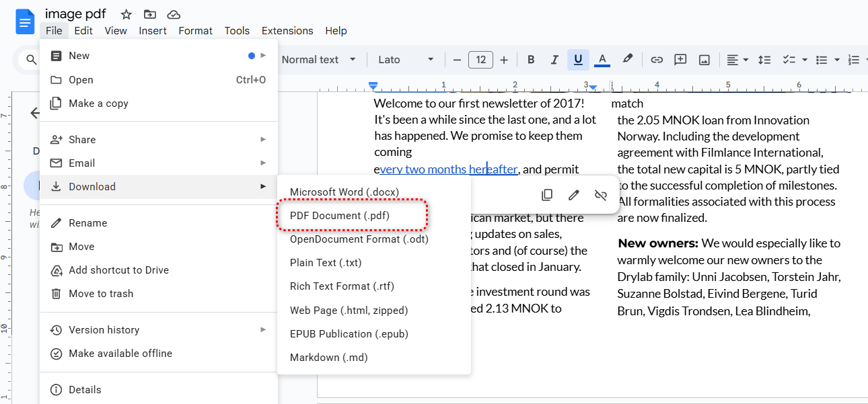Open the highlight color pen tool

click(627, 59)
